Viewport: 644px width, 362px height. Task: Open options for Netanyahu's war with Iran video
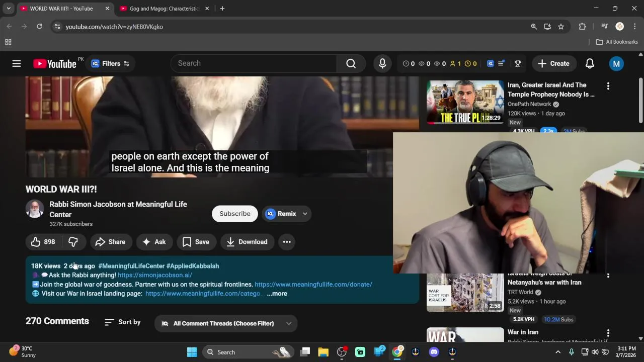pyautogui.click(x=608, y=276)
